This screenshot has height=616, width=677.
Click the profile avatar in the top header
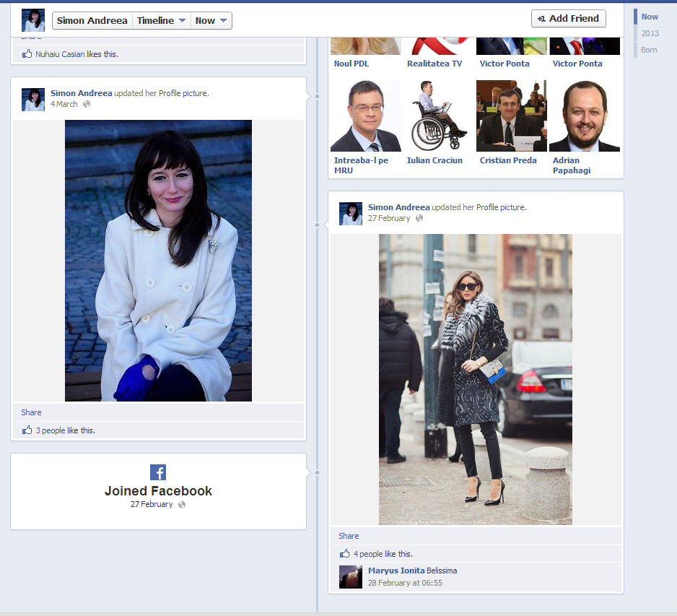pyautogui.click(x=33, y=20)
